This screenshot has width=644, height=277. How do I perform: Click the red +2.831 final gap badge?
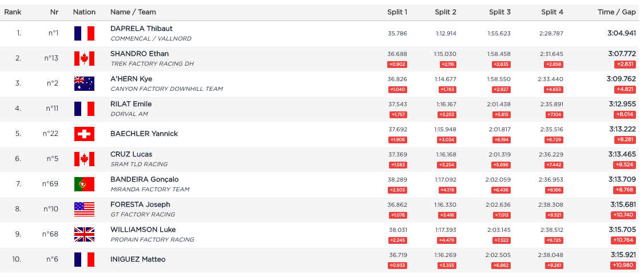(625, 64)
